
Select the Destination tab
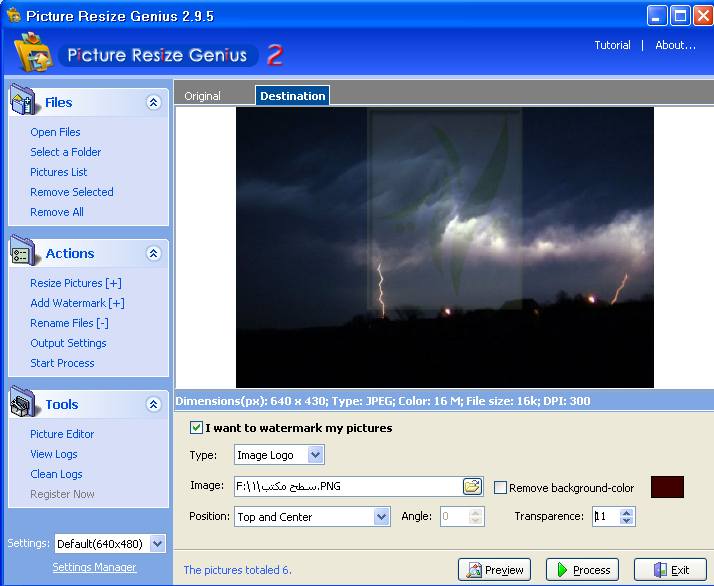tap(293, 96)
